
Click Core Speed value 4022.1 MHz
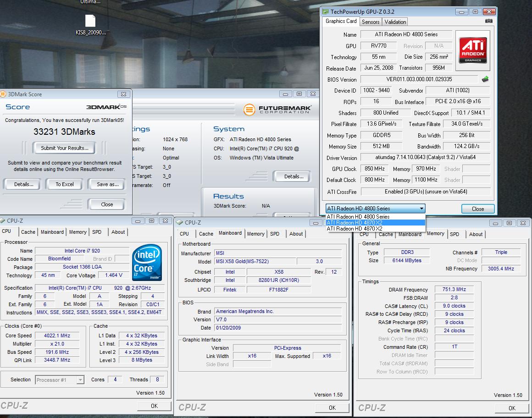[57, 335]
